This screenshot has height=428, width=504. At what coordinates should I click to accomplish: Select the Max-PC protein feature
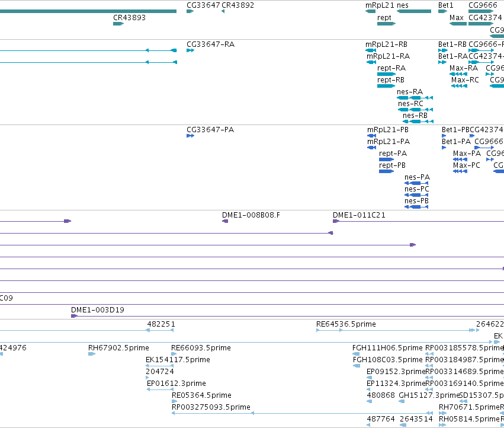pyautogui.click(x=460, y=171)
